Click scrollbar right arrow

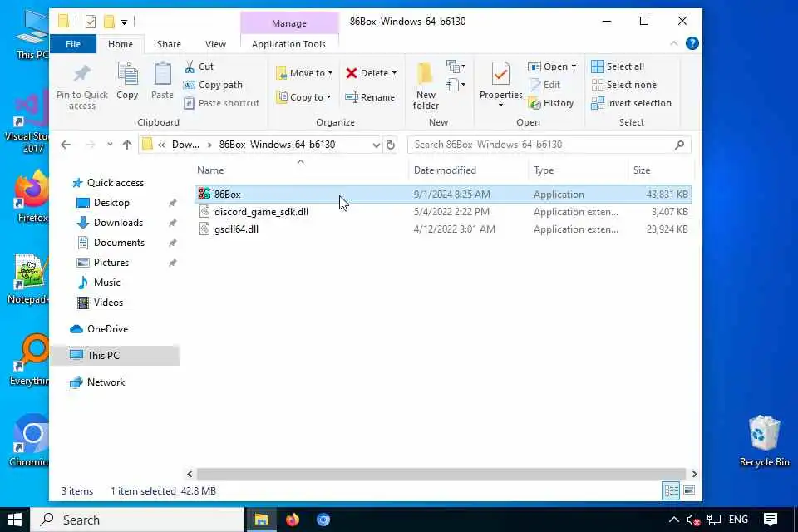pyautogui.click(x=694, y=475)
